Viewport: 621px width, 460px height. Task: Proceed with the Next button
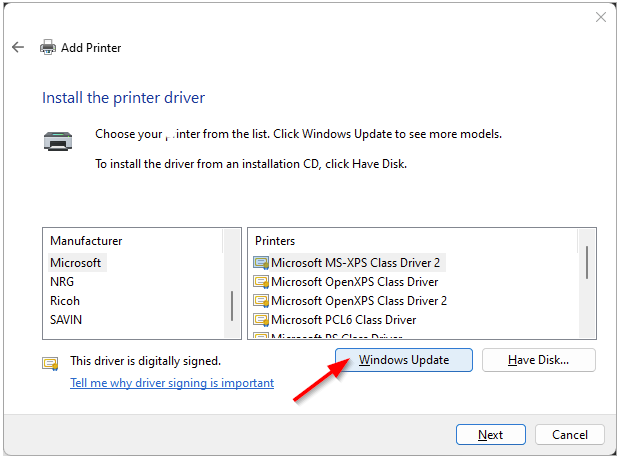[491, 435]
